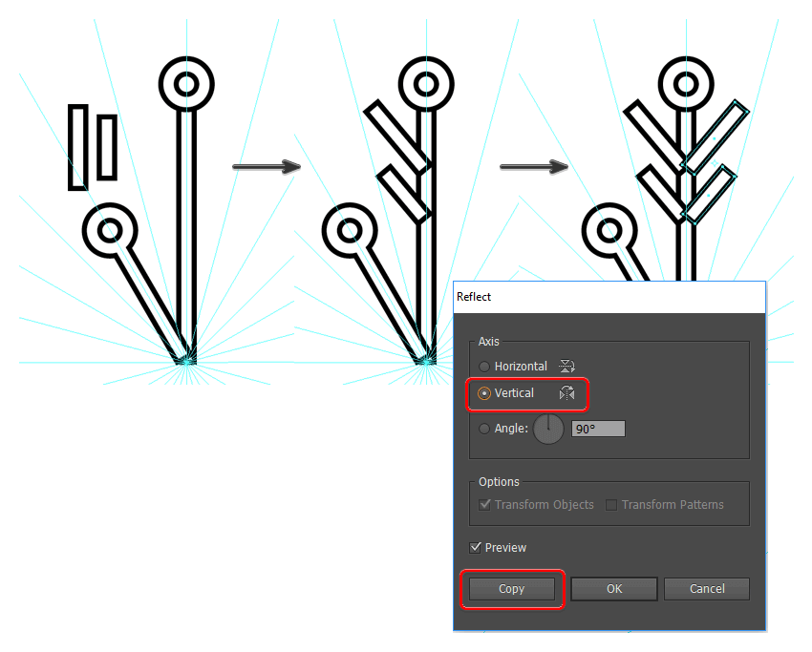Click the Copy button
812x652 pixels.
click(512, 589)
